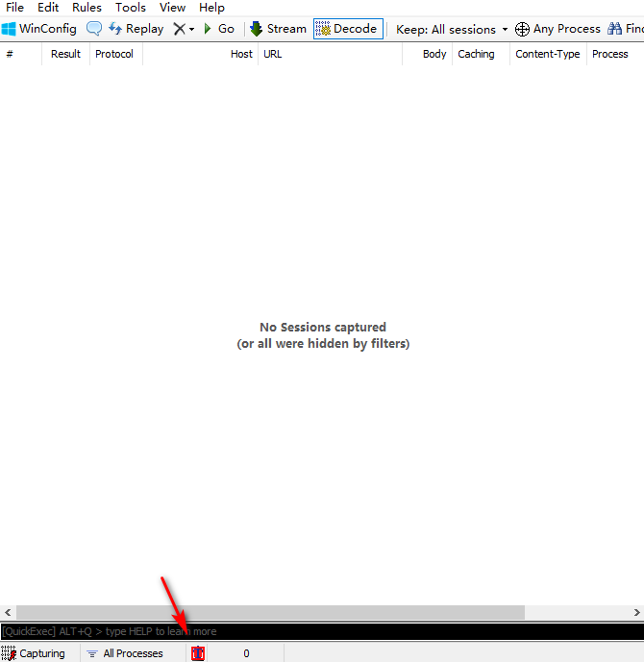Click the horizontal scrollbar thumb
Screen dimensions: 644x662
pos(270,612)
